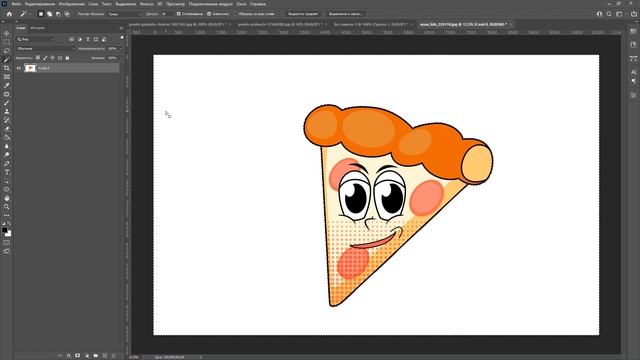This screenshot has height=360, width=640.
Task: Open the Layers panel flyout menu
Action: click(121, 28)
